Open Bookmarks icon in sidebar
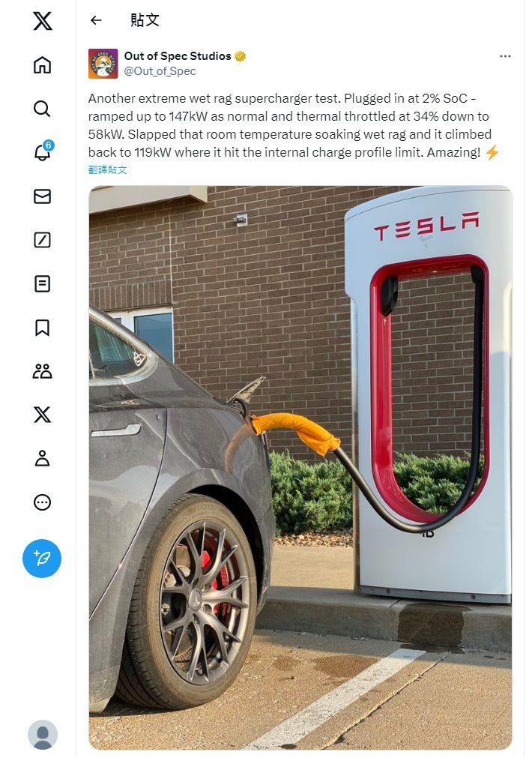532x758 pixels. pyautogui.click(x=42, y=328)
